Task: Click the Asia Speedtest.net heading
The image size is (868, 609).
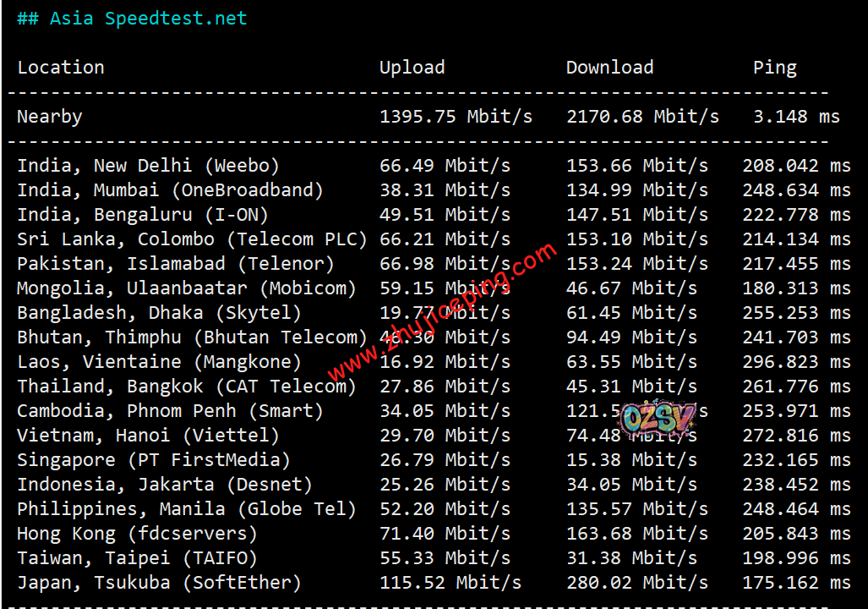Action: (x=132, y=19)
